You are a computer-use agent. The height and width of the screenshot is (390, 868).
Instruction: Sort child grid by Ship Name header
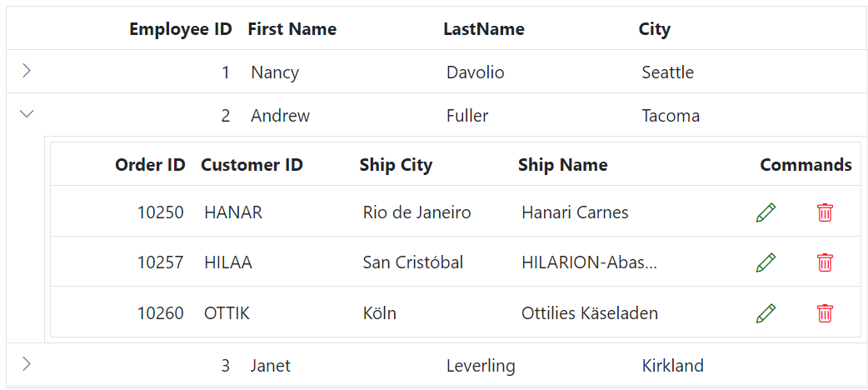[x=562, y=165]
